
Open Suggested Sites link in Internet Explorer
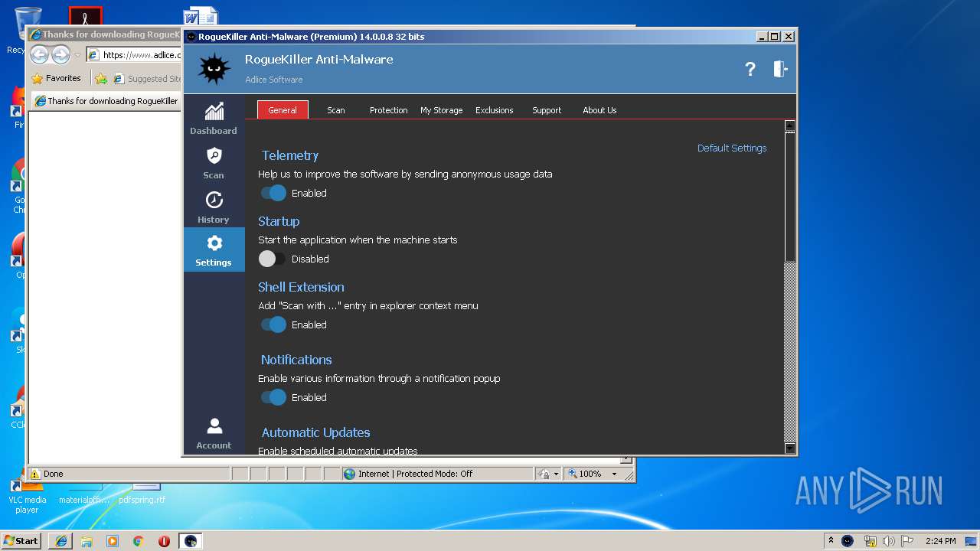[x=147, y=78]
